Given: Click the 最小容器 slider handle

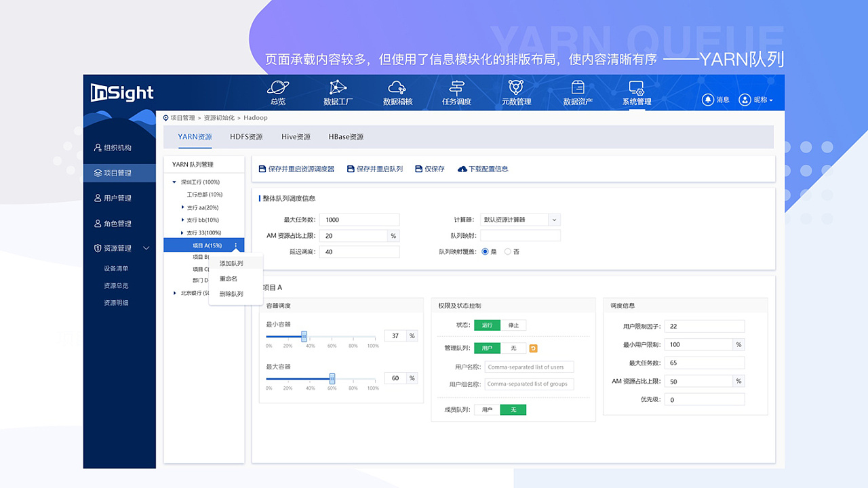Looking at the screenshot, I should click(x=304, y=335).
